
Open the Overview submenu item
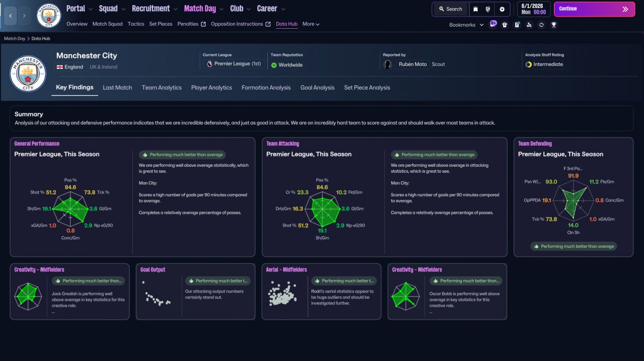pos(77,24)
